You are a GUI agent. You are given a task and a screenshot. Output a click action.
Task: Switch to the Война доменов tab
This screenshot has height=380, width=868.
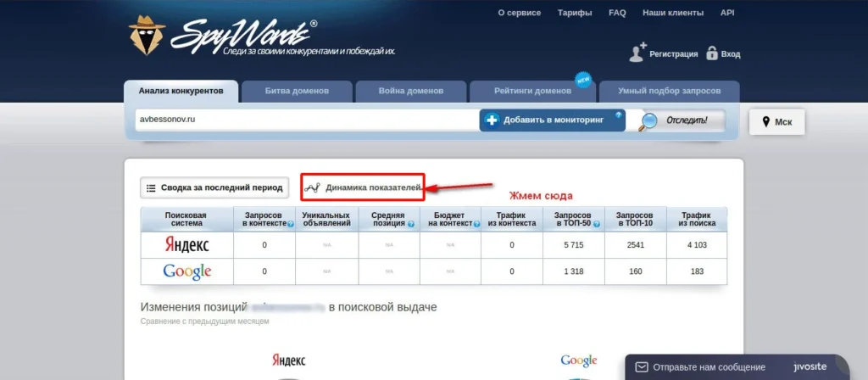[x=411, y=92]
